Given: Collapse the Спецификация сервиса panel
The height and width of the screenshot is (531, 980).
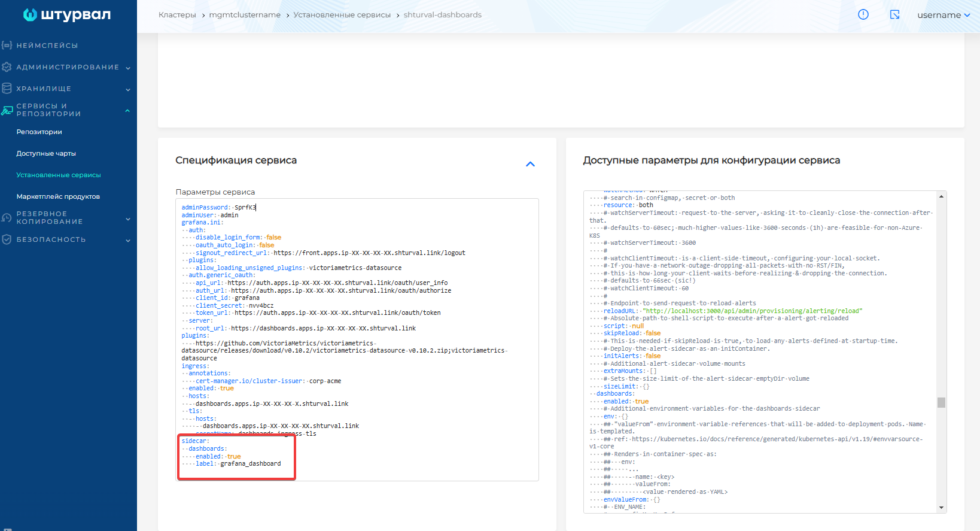Looking at the screenshot, I should click(x=530, y=164).
